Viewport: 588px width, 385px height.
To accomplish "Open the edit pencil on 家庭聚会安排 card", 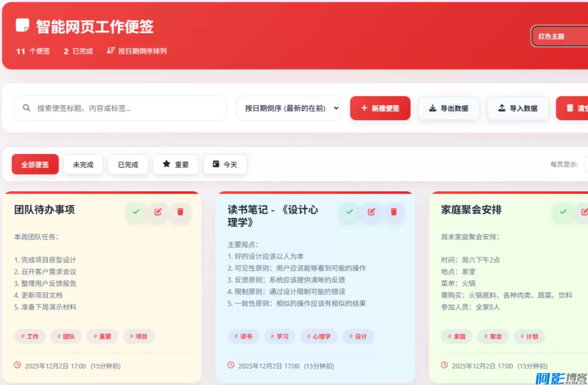I will [x=585, y=212].
